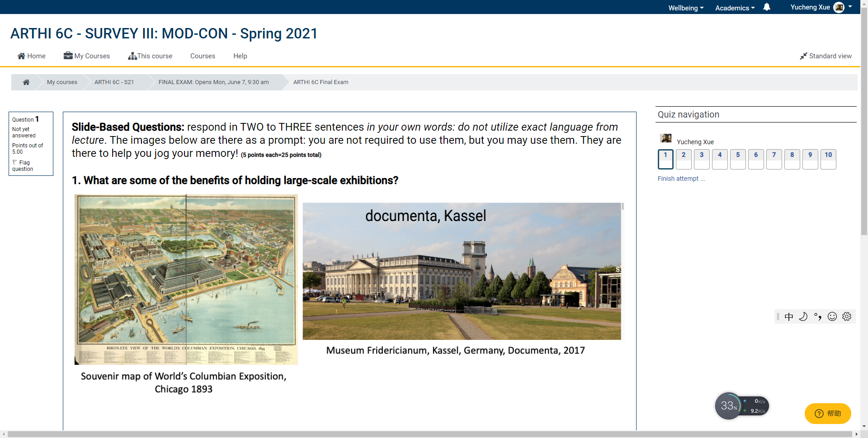868x438 pixels.
Task: Click Finish attempt link
Action: [681, 179]
